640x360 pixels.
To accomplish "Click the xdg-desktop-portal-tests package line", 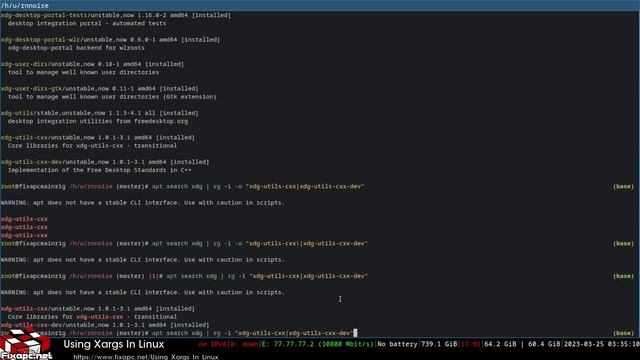I will (x=116, y=15).
